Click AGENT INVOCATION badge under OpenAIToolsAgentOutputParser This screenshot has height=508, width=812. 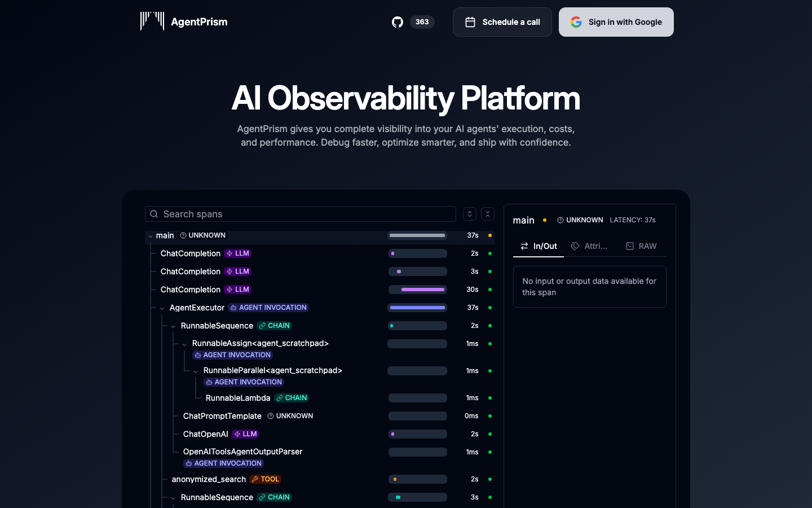[224, 463]
